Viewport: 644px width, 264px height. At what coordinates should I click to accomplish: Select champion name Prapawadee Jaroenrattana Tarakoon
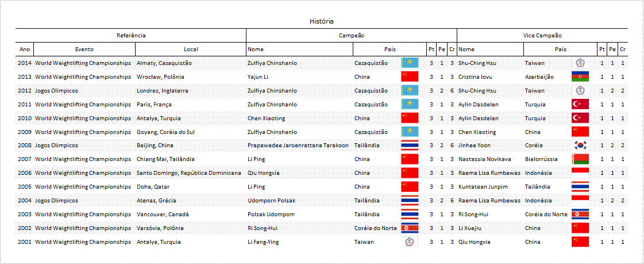coord(298,146)
